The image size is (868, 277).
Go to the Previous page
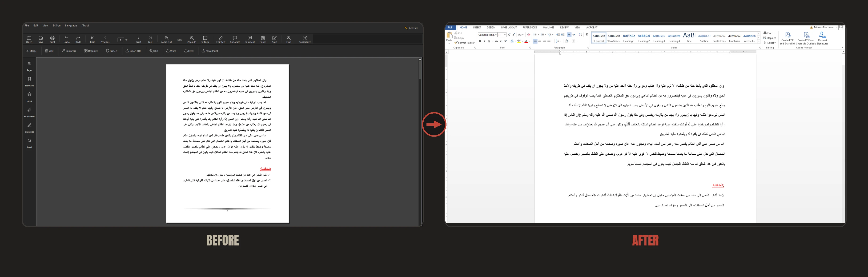coord(105,40)
